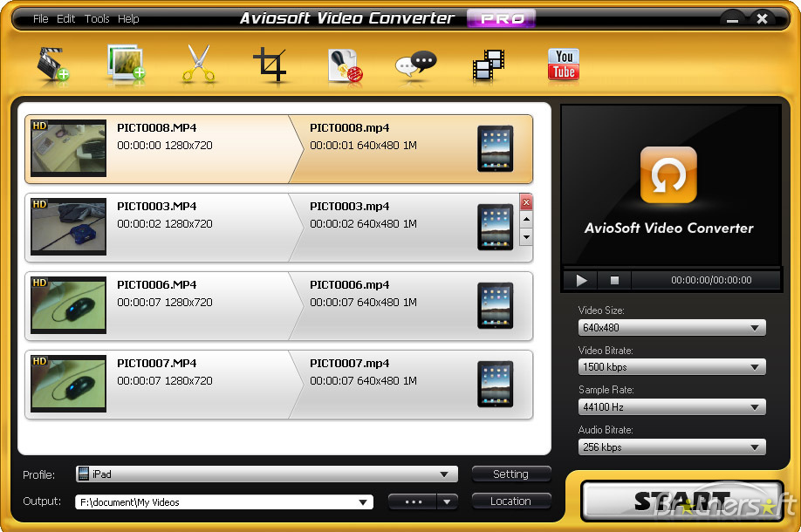
Task: Click the preview timecode 00:00:00/00:00:00
Action: pos(711,280)
